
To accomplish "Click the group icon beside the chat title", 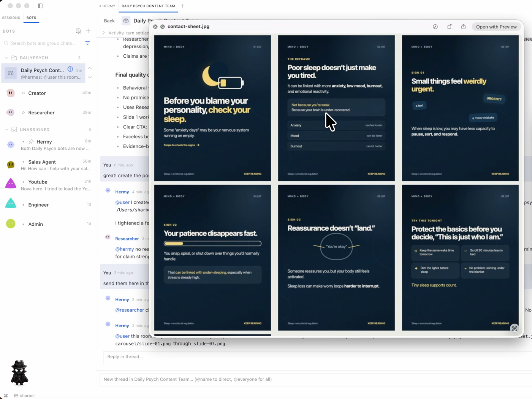I will point(126,21).
